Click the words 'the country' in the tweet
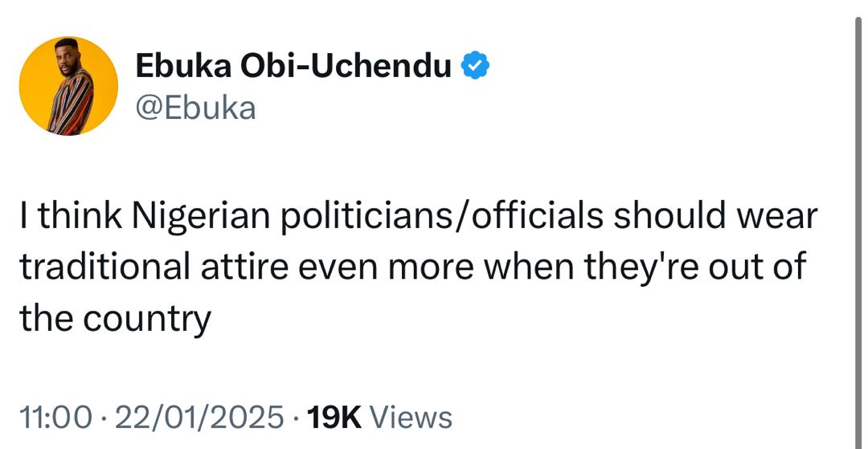The width and height of the screenshot is (868, 449). (115, 319)
